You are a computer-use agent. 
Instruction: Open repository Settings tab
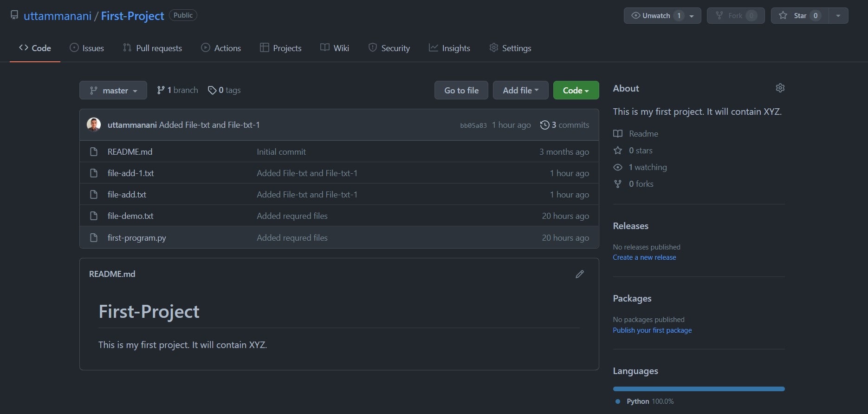pyautogui.click(x=510, y=48)
